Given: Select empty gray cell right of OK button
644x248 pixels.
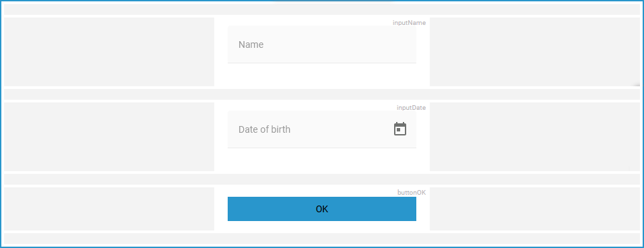Looking at the screenshot, I should coord(535,209).
